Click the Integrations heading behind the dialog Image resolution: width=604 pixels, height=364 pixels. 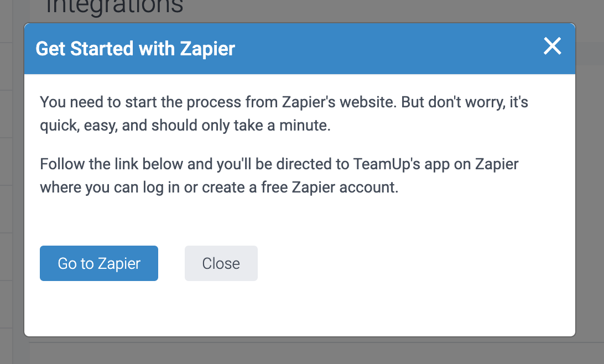click(x=116, y=7)
